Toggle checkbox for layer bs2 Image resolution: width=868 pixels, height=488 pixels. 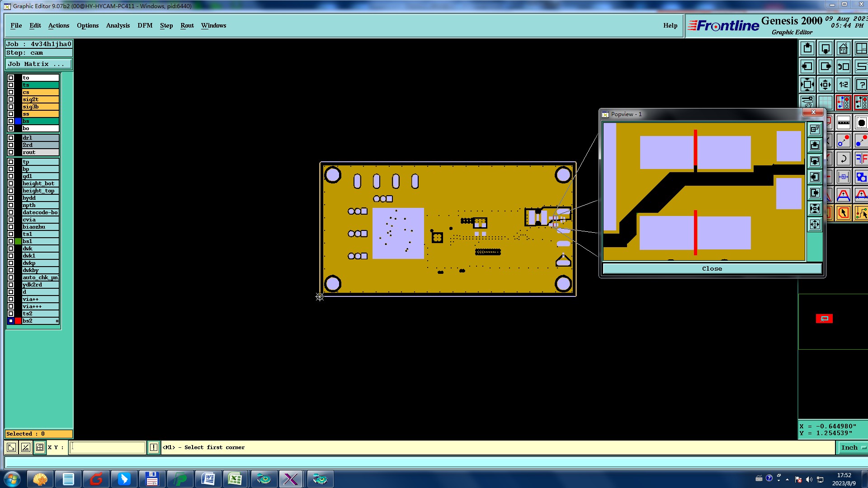pyautogui.click(x=11, y=321)
